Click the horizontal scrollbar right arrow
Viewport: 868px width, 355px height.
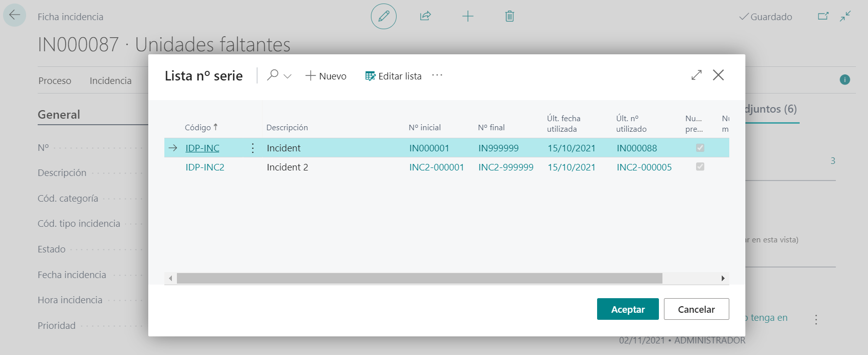[723, 279]
